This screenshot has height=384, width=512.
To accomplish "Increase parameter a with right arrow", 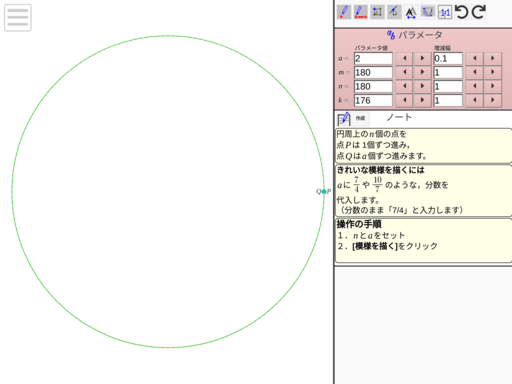I will point(422,58).
